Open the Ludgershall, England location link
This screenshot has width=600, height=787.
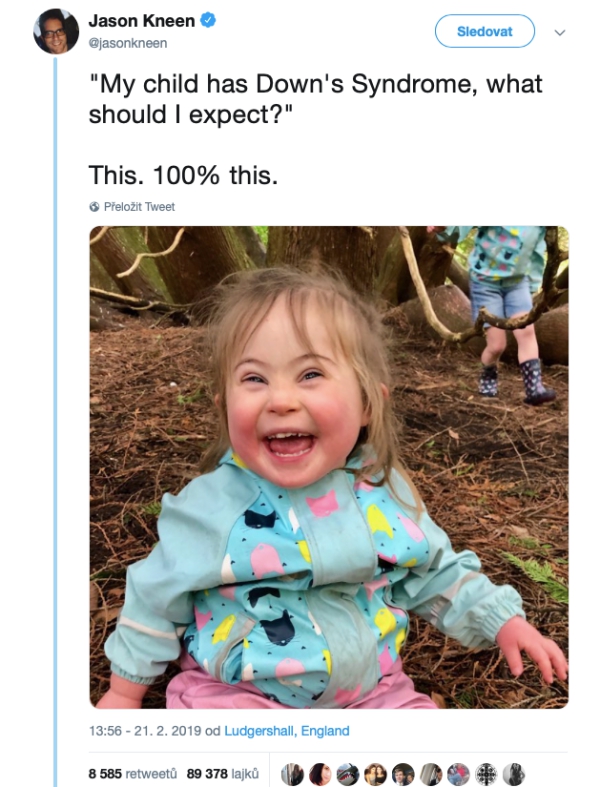point(287,731)
